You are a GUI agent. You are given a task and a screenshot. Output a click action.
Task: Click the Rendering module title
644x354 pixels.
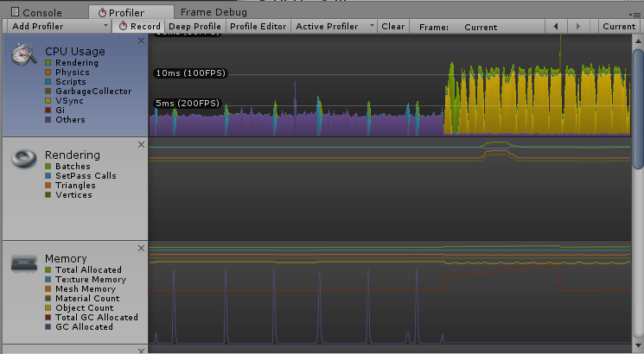pyautogui.click(x=73, y=155)
